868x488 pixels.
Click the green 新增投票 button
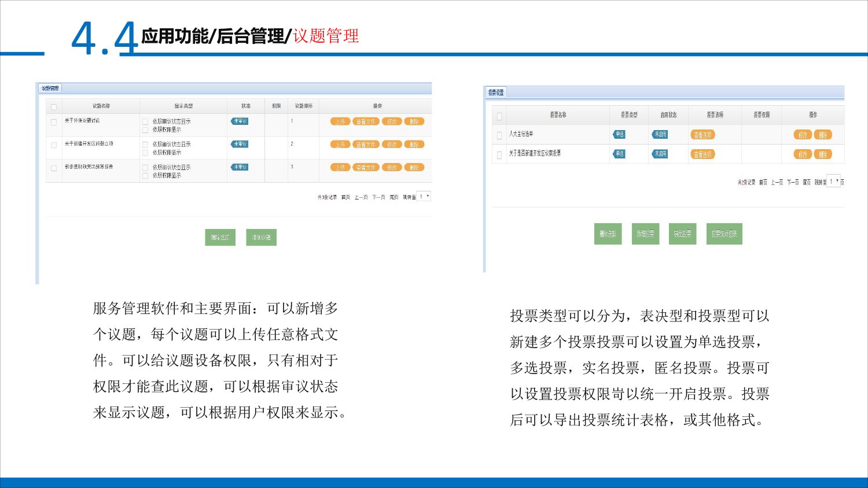click(645, 234)
